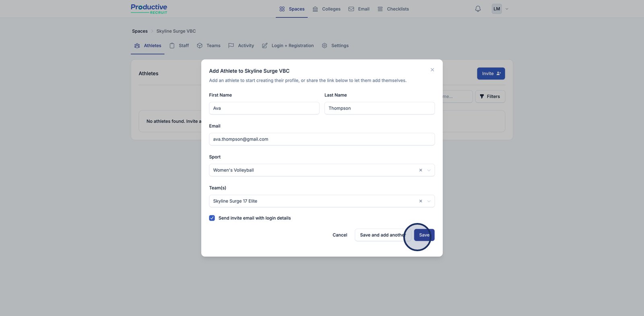644x316 pixels.
Task: Open the user account menu chevron
Action: pyautogui.click(x=507, y=9)
